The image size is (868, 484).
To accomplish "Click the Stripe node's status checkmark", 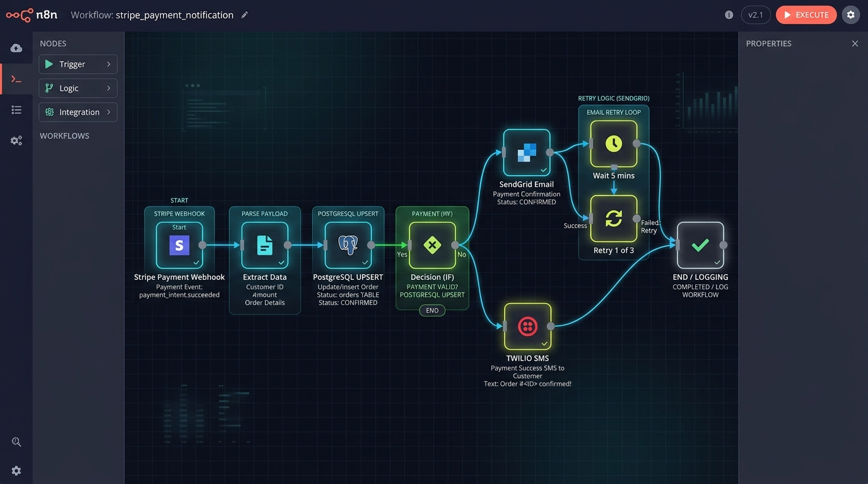I will (196, 262).
